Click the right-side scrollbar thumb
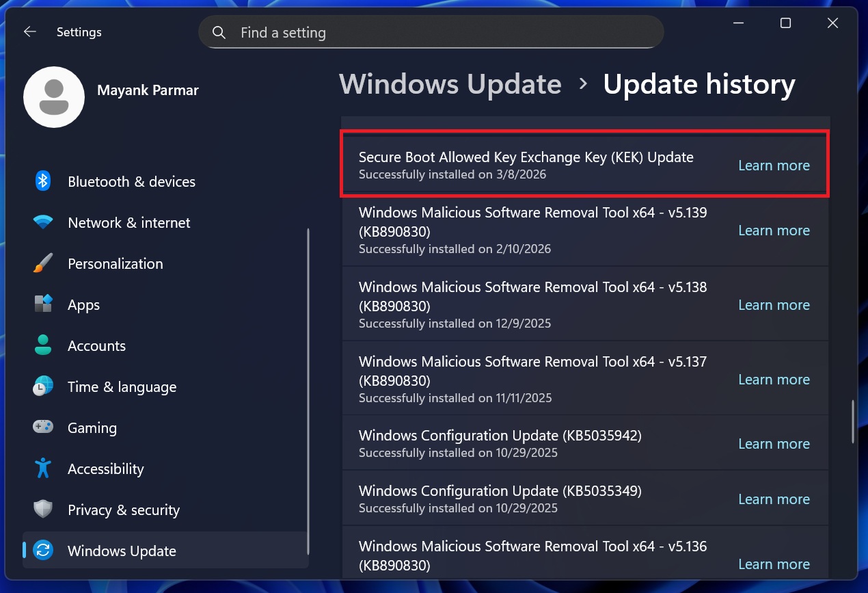 (x=853, y=421)
